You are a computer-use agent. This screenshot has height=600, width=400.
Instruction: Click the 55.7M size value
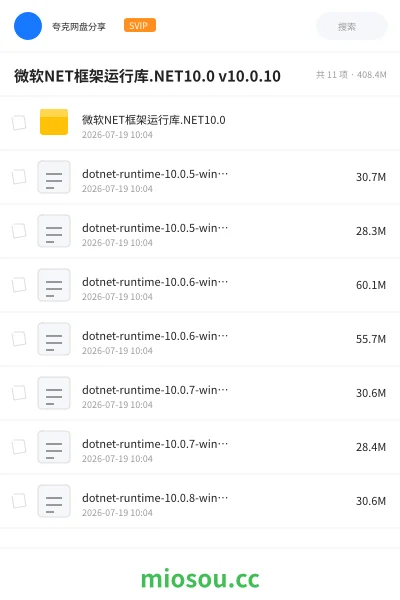371,339
